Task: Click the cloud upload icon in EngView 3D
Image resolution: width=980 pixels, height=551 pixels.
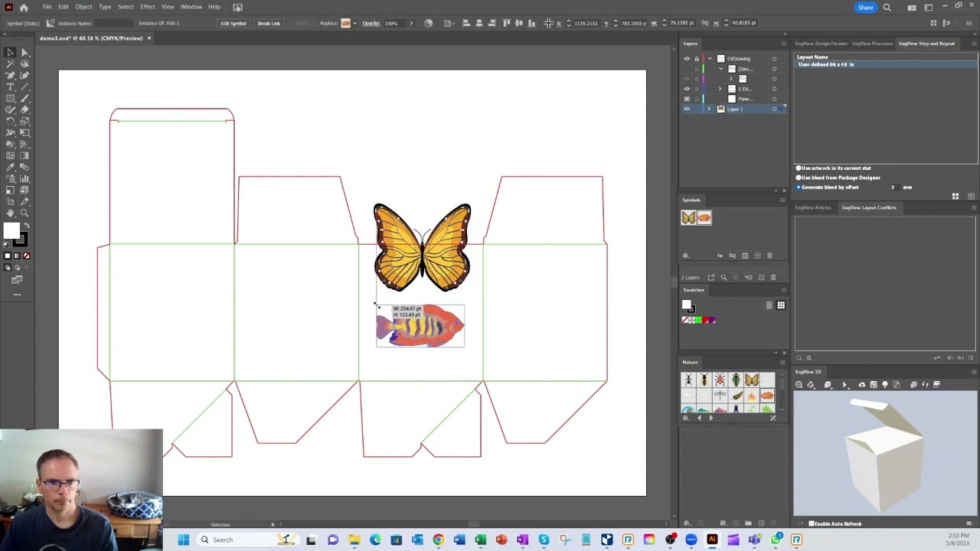Action: [862, 385]
